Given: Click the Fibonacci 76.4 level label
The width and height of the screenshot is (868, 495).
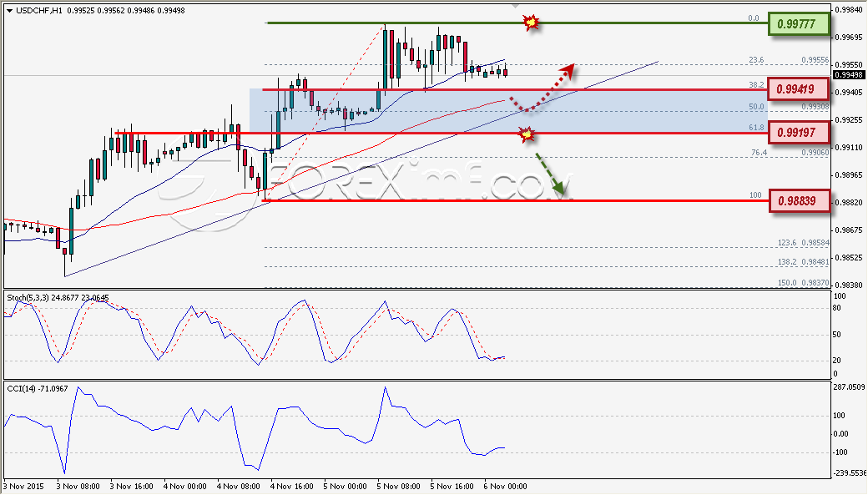Looking at the screenshot, I should coord(759,152).
